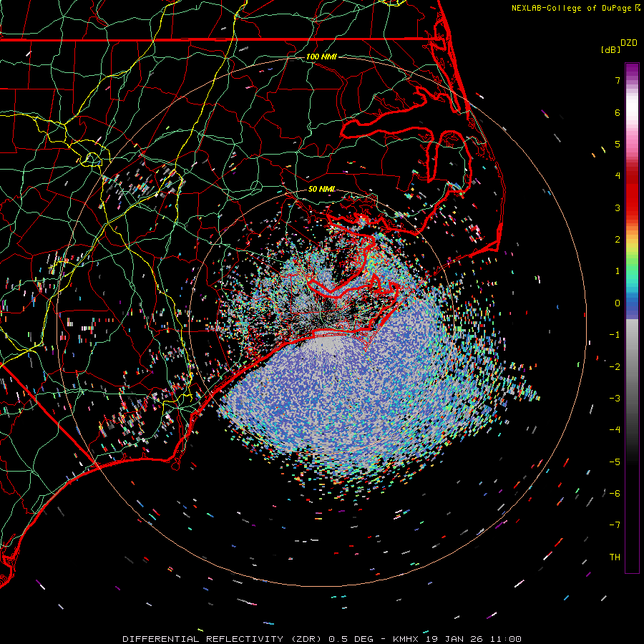The height and width of the screenshot is (644, 644).
Task: Click the legend value -4
Action: pos(615,430)
